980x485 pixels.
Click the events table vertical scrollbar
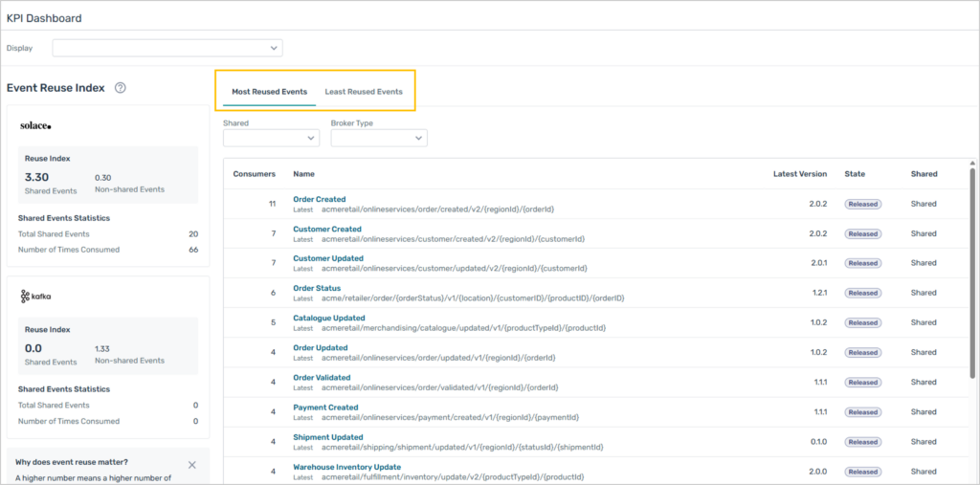(x=972, y=287)
